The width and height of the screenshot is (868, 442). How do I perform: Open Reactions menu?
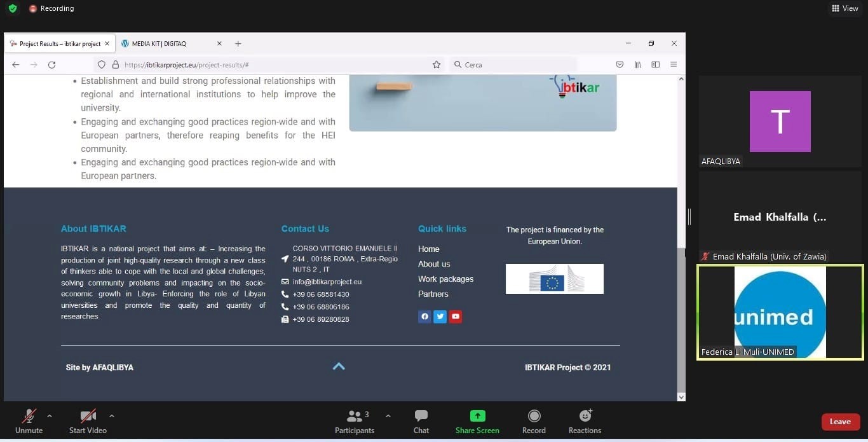(x=585, y=422)
